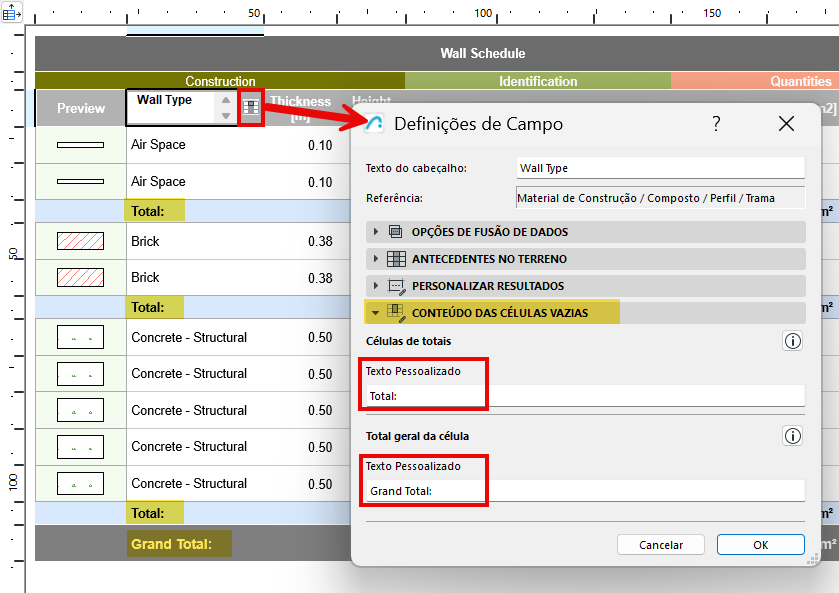Collapse Conteúdo das Células Vazias section
The width and height of the screenshot is (839, 593).
point(376,313)
